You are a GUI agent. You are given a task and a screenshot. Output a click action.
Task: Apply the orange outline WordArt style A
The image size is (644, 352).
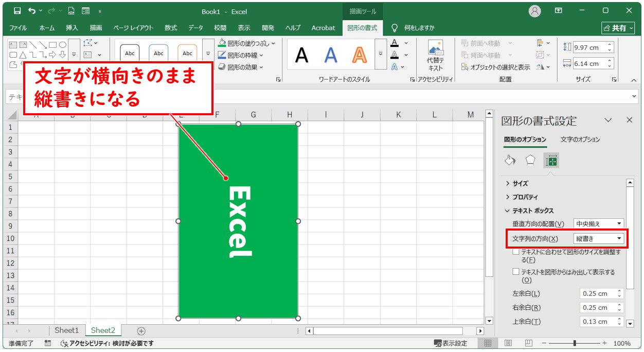pos(360,55)
